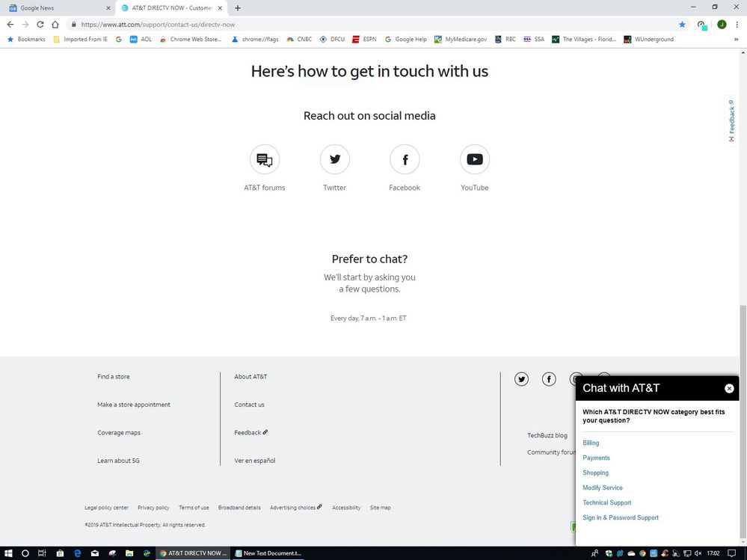This screenshot has width=747, height=560.
Task: Select Sign in & Password Support option
Action: click(x=621, y=517)
